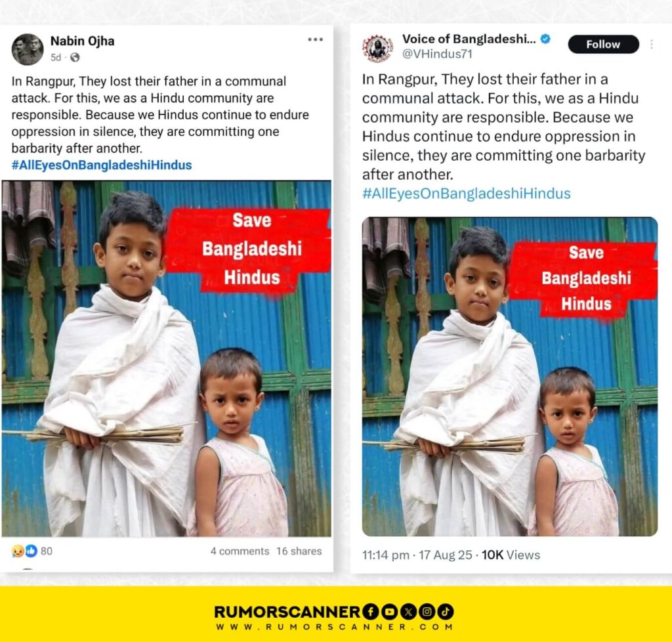Open Rumor Scanner's YouTube icon

coord(389,612)
